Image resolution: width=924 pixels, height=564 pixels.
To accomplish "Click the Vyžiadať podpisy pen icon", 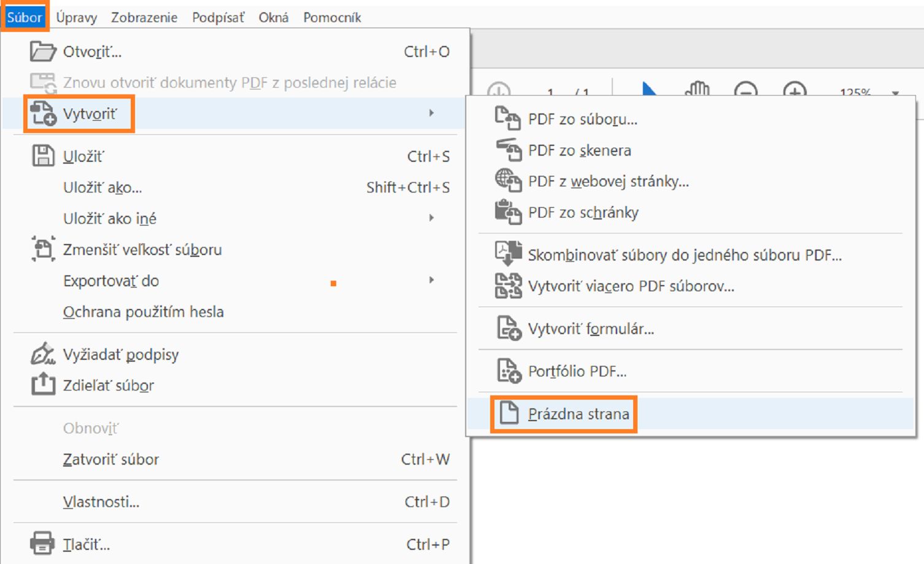I will click(42, 354).
